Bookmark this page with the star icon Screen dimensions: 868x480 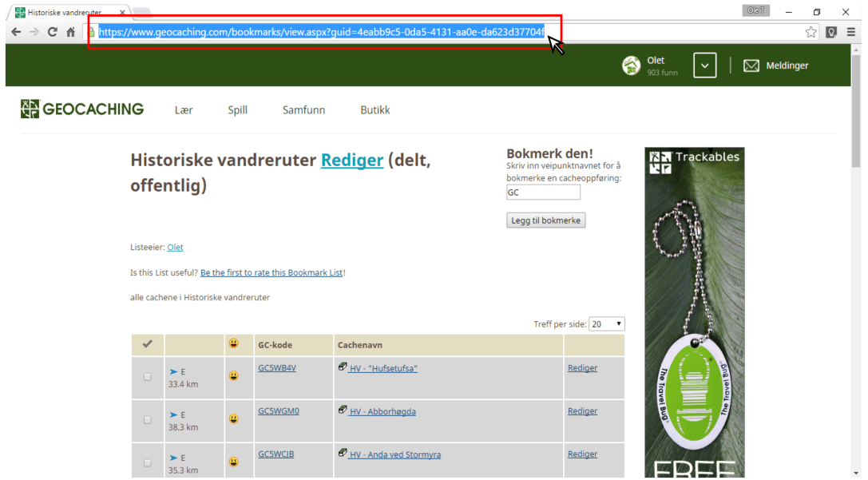click(x=811, y=32)
